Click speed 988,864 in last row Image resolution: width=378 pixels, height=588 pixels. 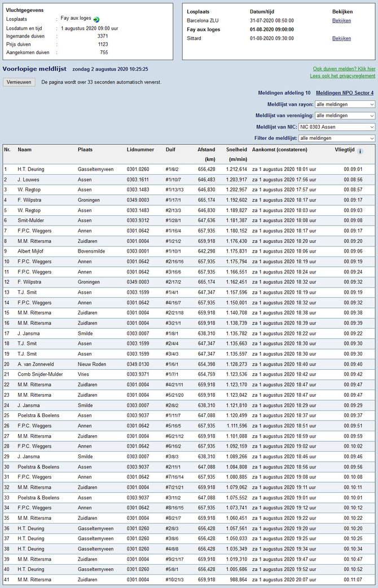[x=238, y=580]
